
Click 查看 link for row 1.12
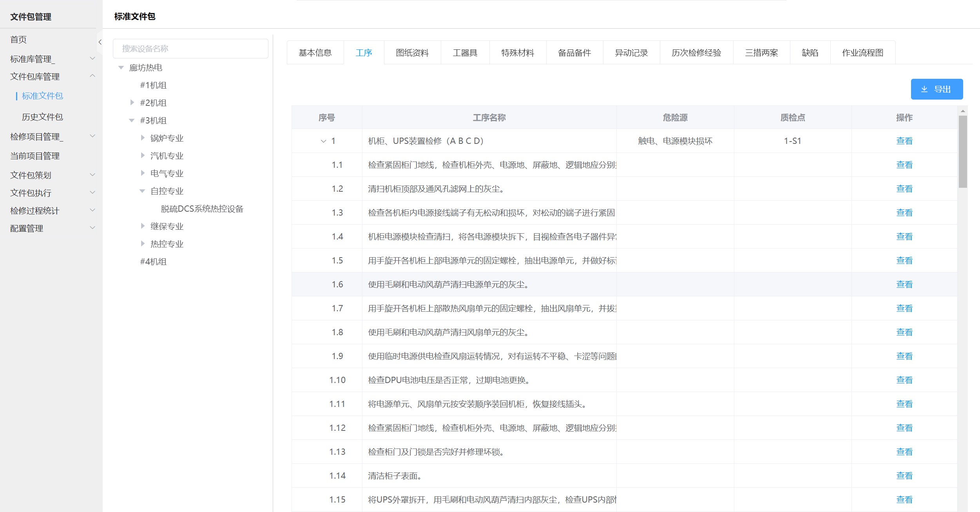coord(904,428)
